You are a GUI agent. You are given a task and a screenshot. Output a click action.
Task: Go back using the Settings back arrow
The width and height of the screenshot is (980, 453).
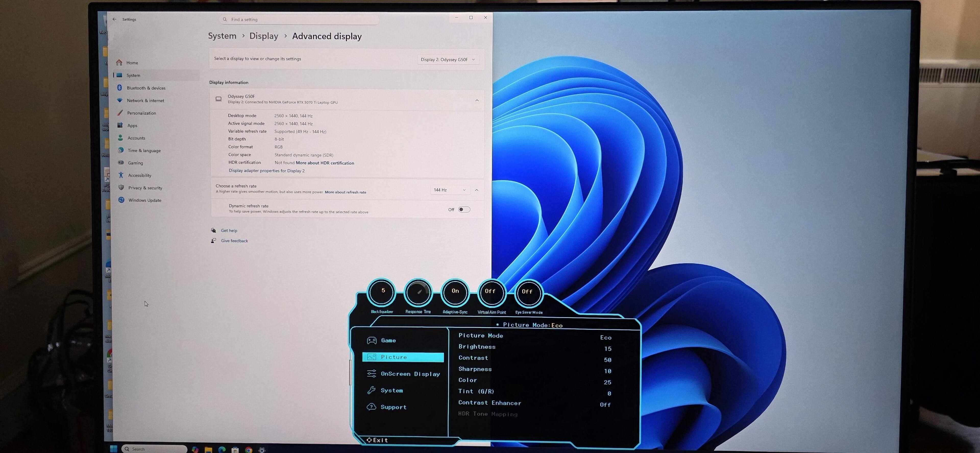coord(115,19)
